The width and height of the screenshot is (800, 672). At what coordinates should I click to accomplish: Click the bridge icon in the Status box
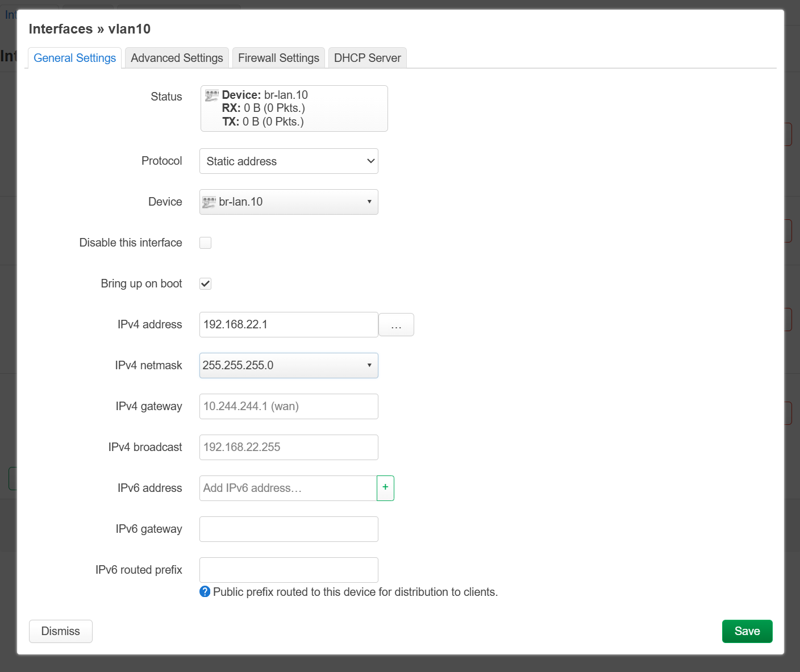(212, 95)
